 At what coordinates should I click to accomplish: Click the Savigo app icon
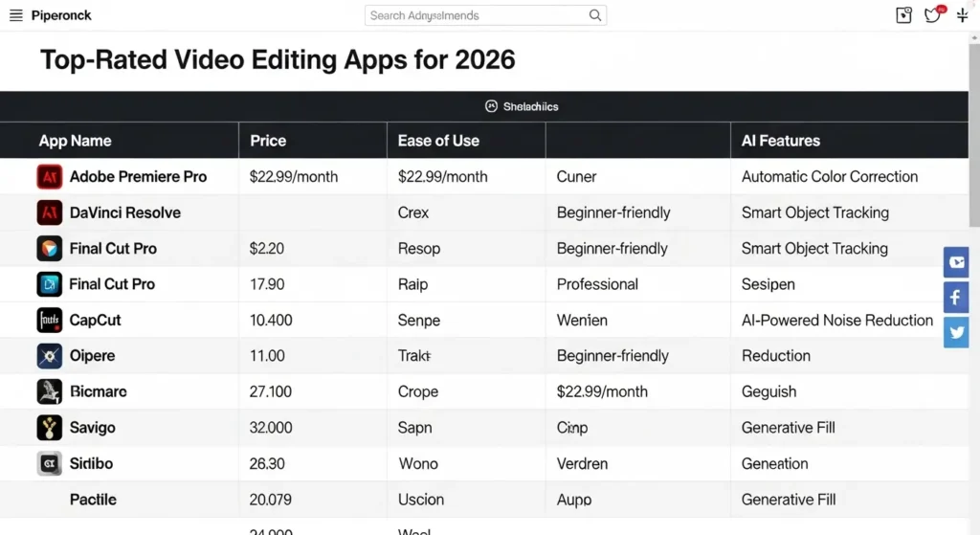tap(49, 428)
